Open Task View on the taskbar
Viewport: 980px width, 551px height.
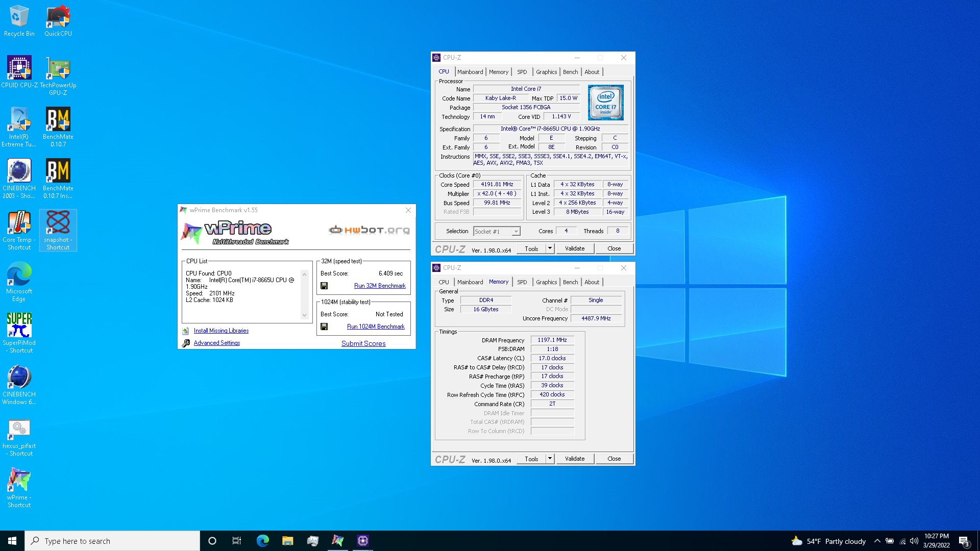point(237,541)
